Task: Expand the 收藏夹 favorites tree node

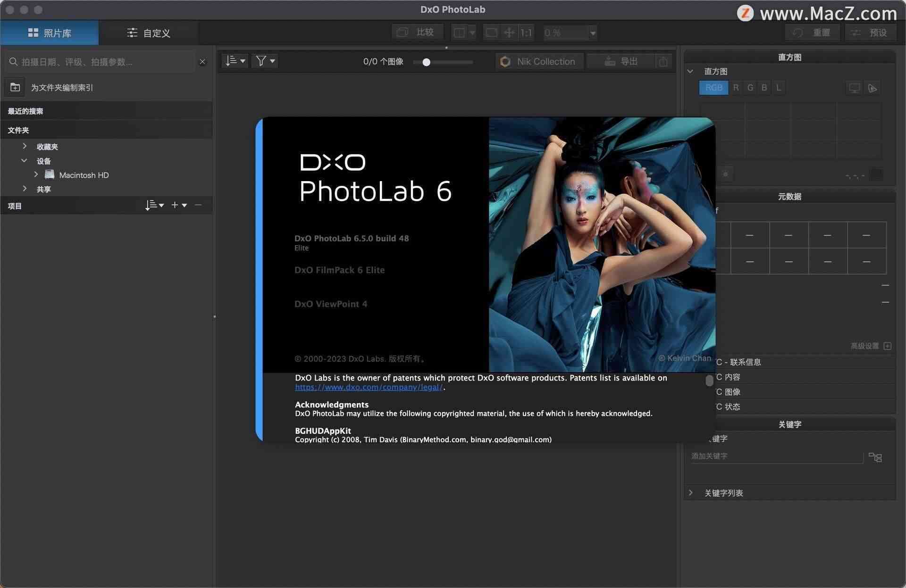Action: [25, 146]
